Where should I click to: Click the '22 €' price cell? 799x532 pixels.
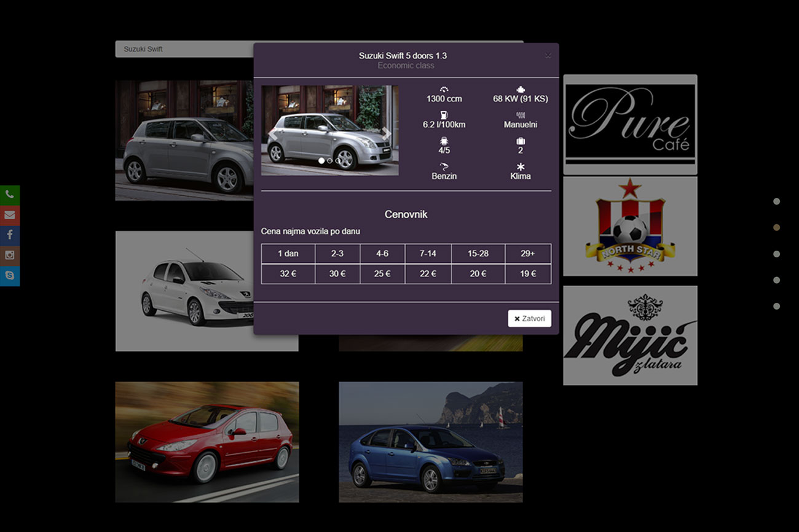[x=428, y=273]
